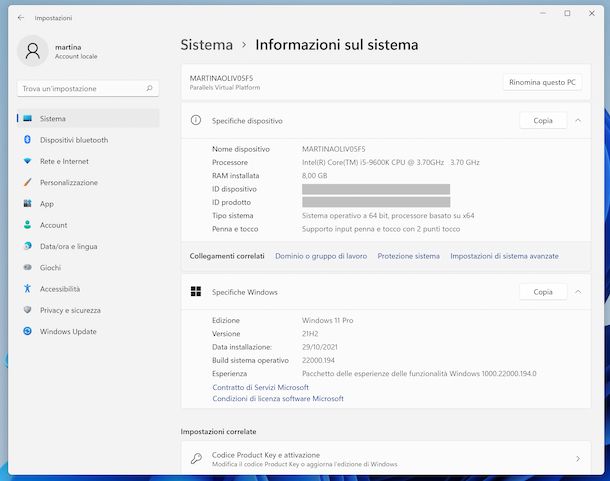Click the version value 21H2
This screenshot has height=481, width=610.
(x=310, y=334)
